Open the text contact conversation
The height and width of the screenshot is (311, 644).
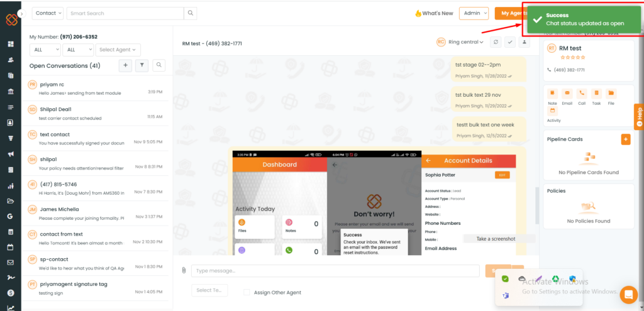click(95, 138)
